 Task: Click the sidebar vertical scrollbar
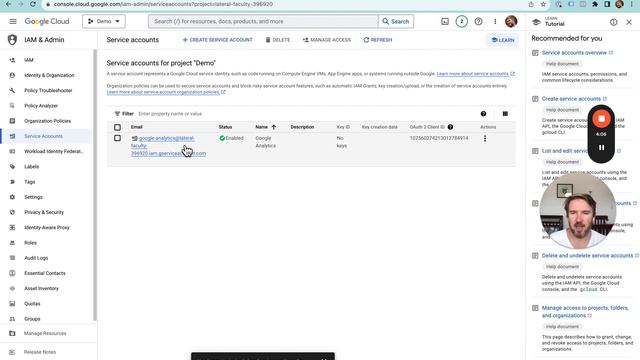tap(95, 186)
